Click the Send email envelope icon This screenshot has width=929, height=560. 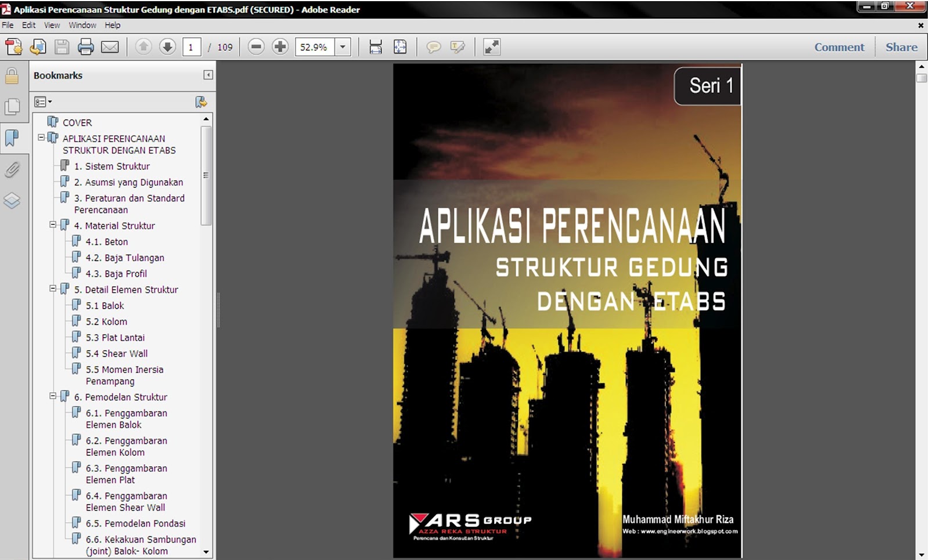click(x=110, y=47)
